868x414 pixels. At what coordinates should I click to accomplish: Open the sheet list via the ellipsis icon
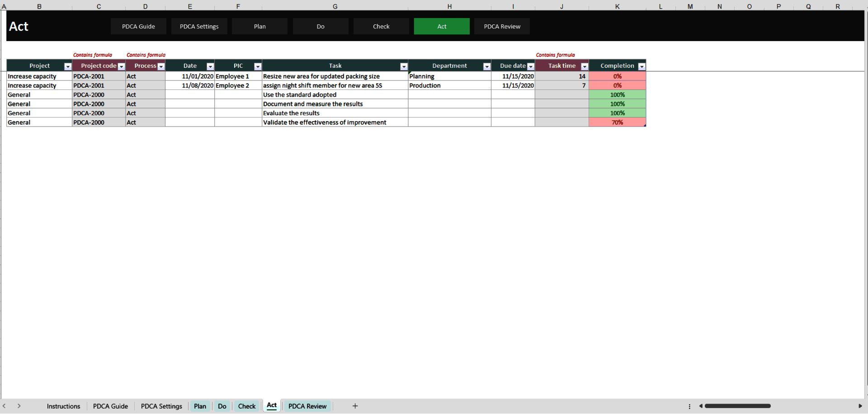point(689,406)
